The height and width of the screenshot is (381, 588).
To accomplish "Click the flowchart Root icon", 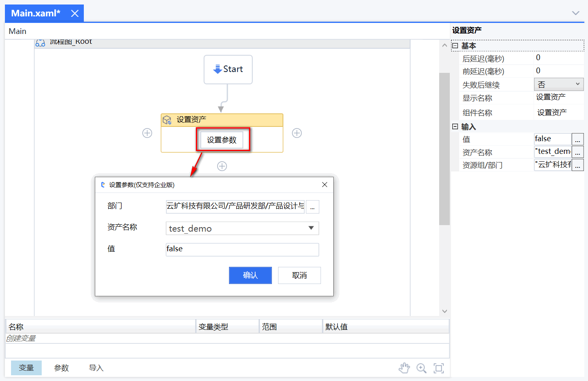I will point(40,43).
